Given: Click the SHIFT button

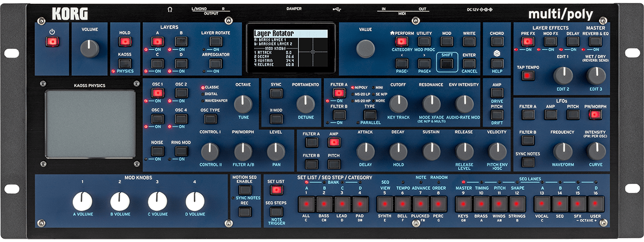Looking at the screenshot, I should coord(447,63).
